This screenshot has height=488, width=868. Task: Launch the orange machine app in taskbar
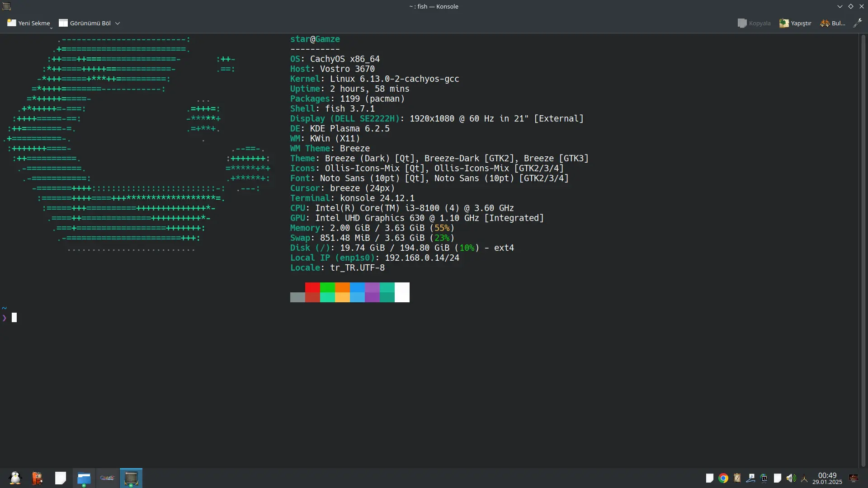38,478
